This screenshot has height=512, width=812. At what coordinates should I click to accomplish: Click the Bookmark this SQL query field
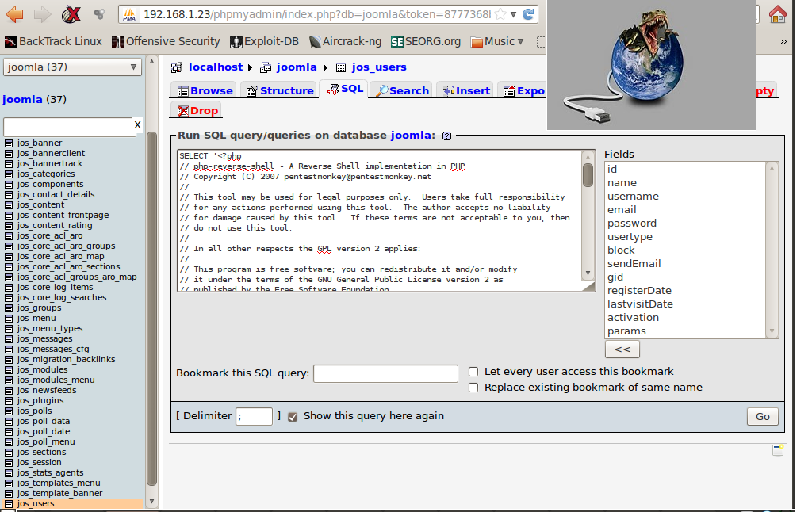385,373
